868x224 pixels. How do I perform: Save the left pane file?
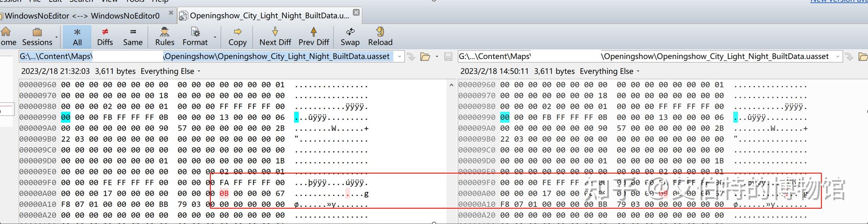[448, 57]
